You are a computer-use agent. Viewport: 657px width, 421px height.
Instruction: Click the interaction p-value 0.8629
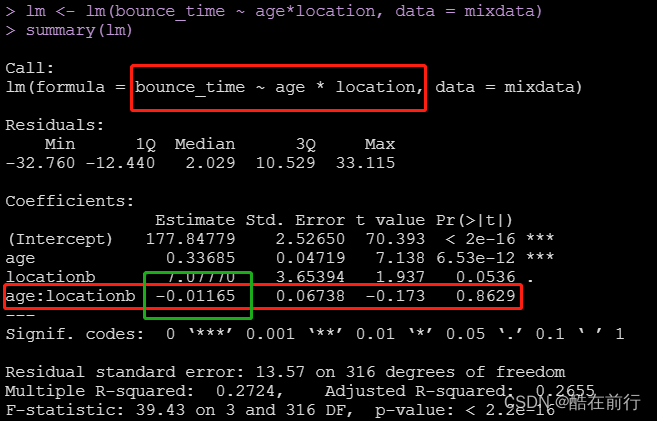[486, 296]
